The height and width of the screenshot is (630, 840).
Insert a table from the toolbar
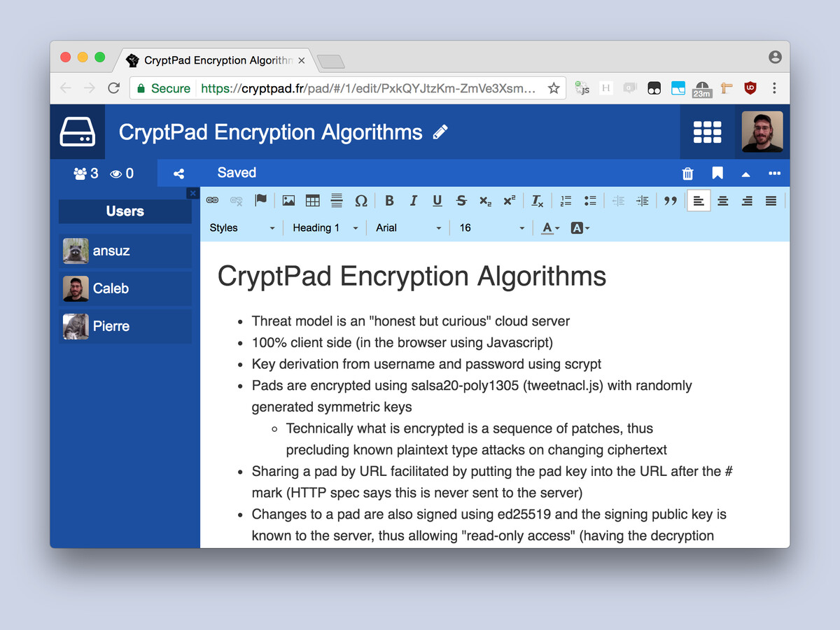point(312,201)
